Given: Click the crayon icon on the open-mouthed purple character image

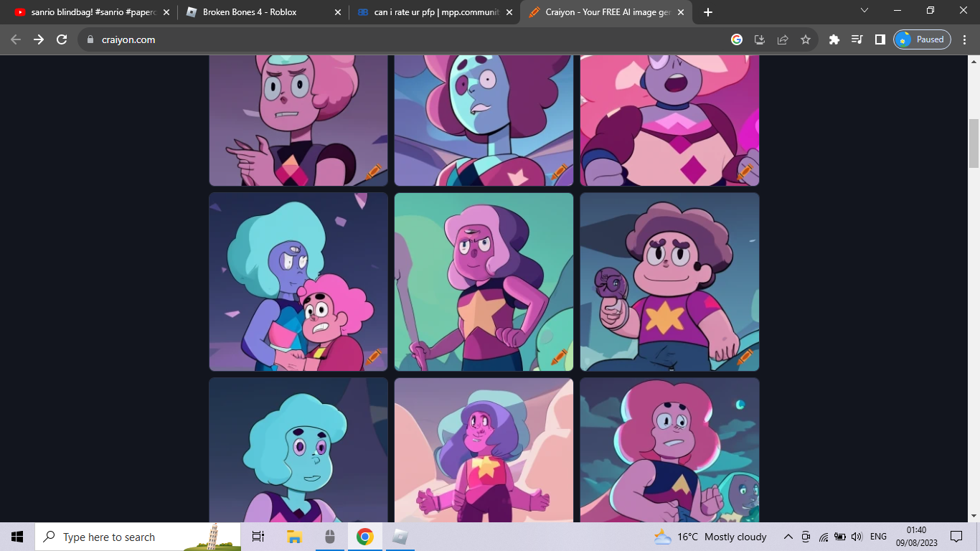Looking at the screenshot, I should [745, 172].
